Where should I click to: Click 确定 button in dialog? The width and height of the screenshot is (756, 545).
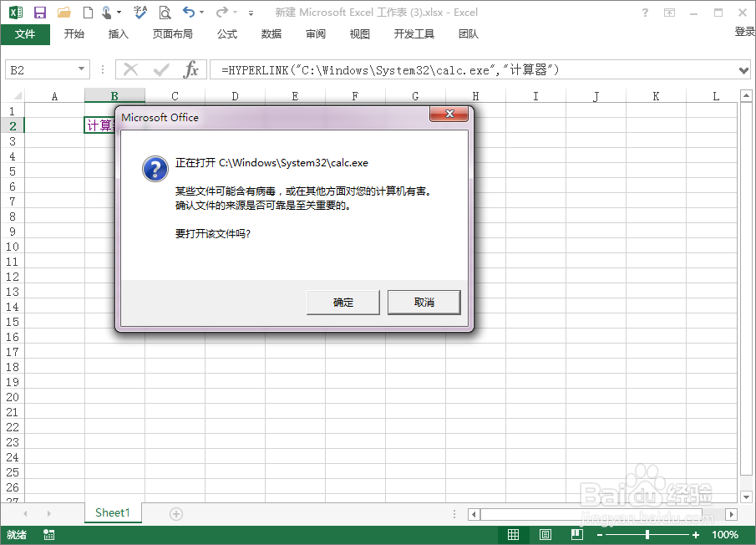point(342,303)
